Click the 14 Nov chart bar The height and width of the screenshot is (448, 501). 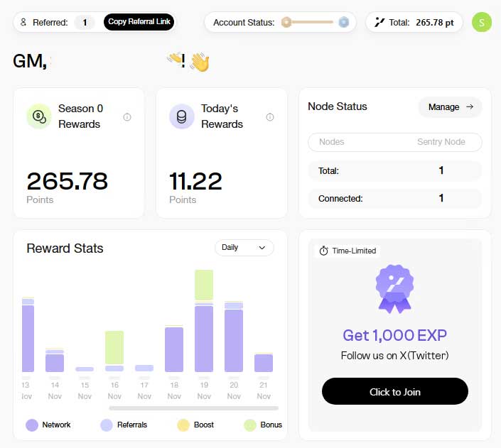coord(55,361)
